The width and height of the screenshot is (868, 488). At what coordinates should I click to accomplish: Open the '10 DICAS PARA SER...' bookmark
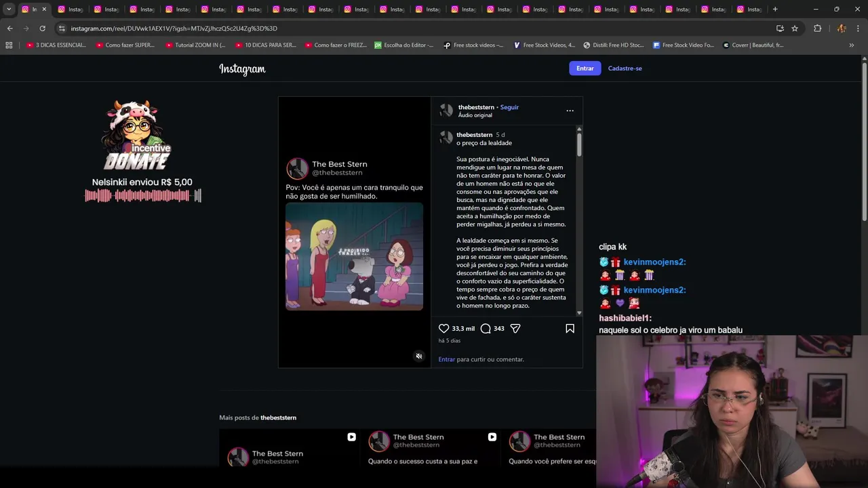pos(265,45)
